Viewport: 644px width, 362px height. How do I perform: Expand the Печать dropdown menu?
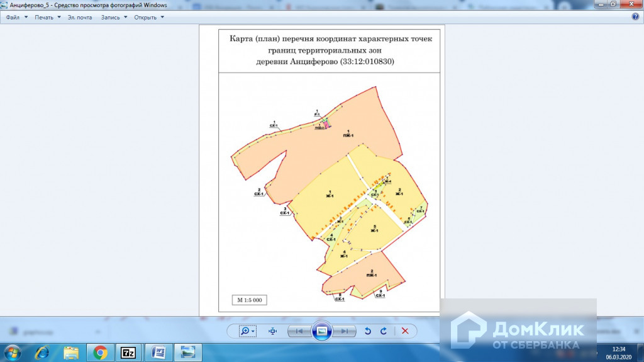pos(48,17)
